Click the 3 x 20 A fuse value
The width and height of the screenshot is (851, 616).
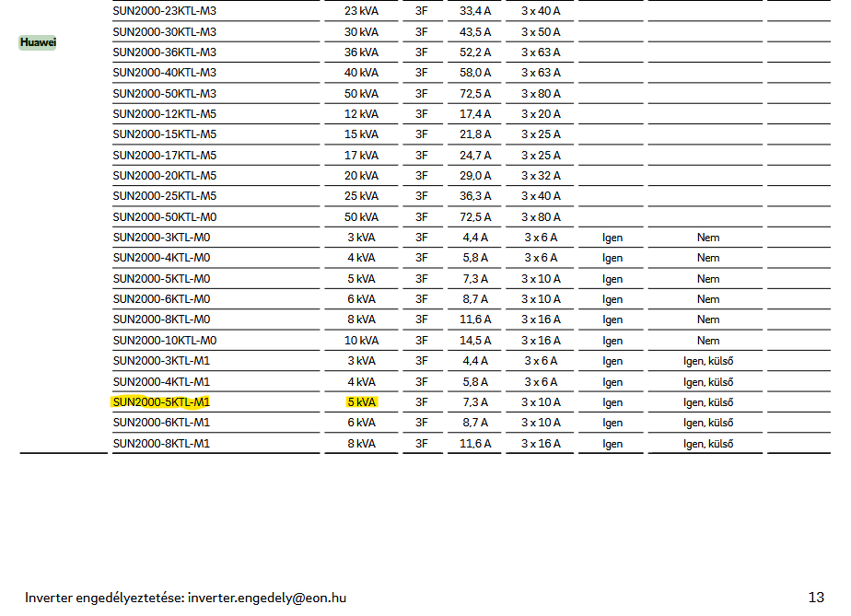pyautogui.click(x=542, y=114)
